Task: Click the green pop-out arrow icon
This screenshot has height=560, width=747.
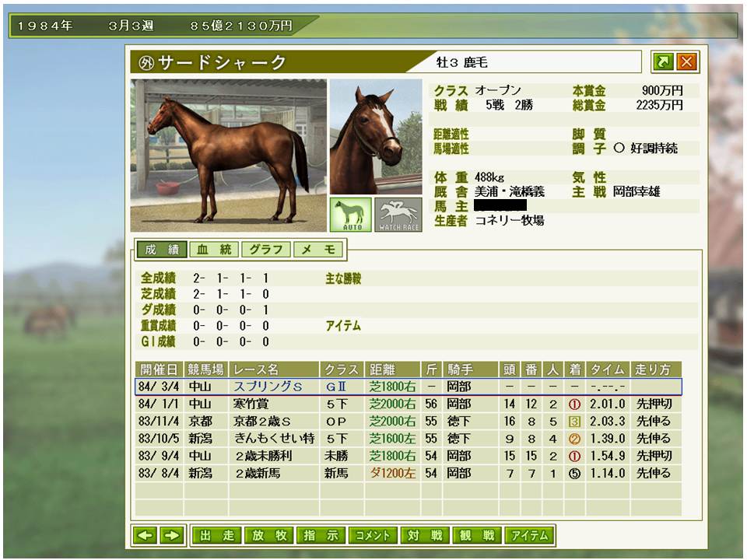Action: tap(663, 62)
